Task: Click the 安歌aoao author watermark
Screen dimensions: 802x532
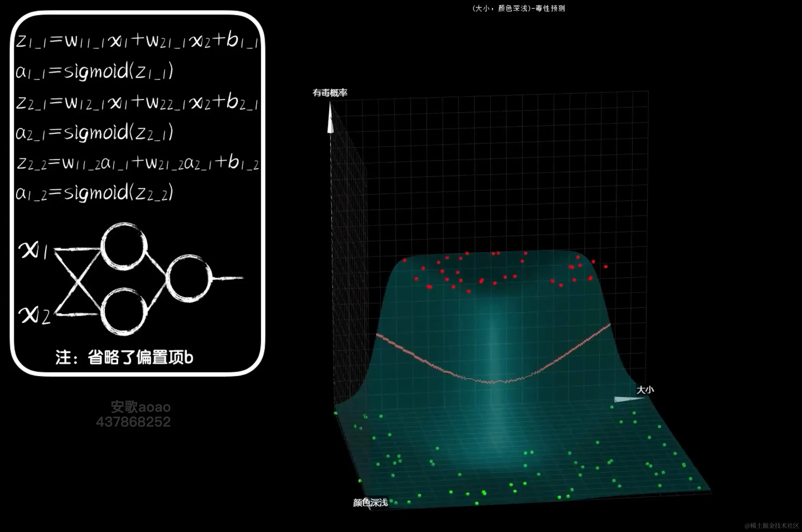Action: (x=140, y=407)
